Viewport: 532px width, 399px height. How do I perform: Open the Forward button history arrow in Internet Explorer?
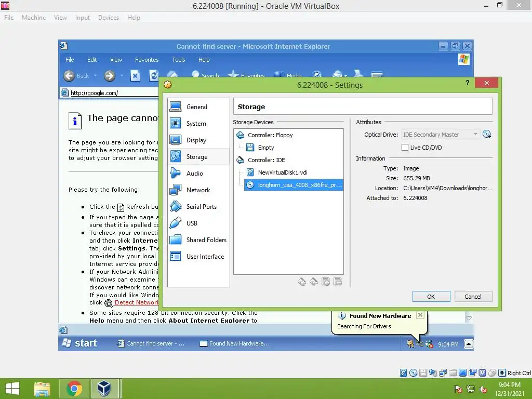click(122, 76)
